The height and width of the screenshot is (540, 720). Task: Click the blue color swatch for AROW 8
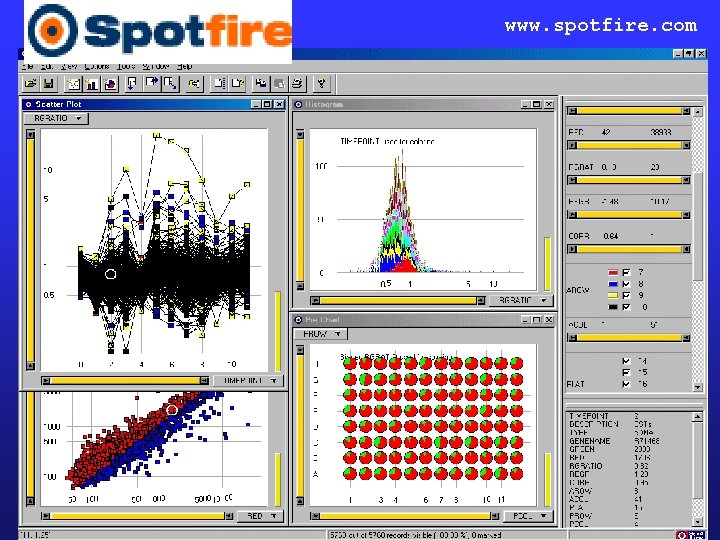pyautogui.click(x=613, y=284)
